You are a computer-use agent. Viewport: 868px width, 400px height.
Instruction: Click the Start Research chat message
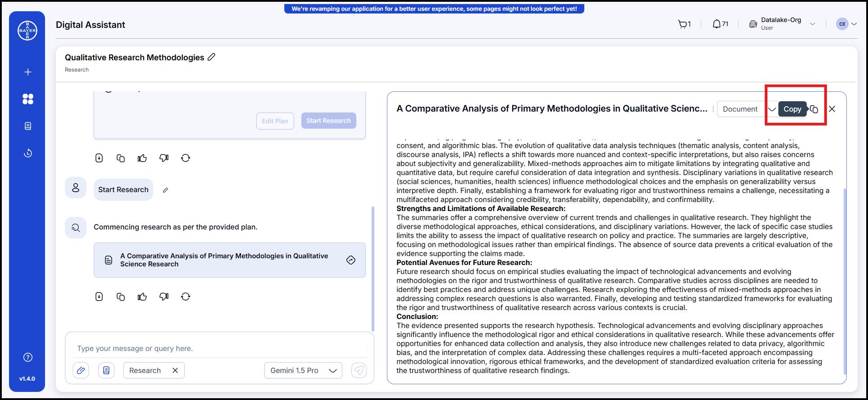click(x=123, y=189)
